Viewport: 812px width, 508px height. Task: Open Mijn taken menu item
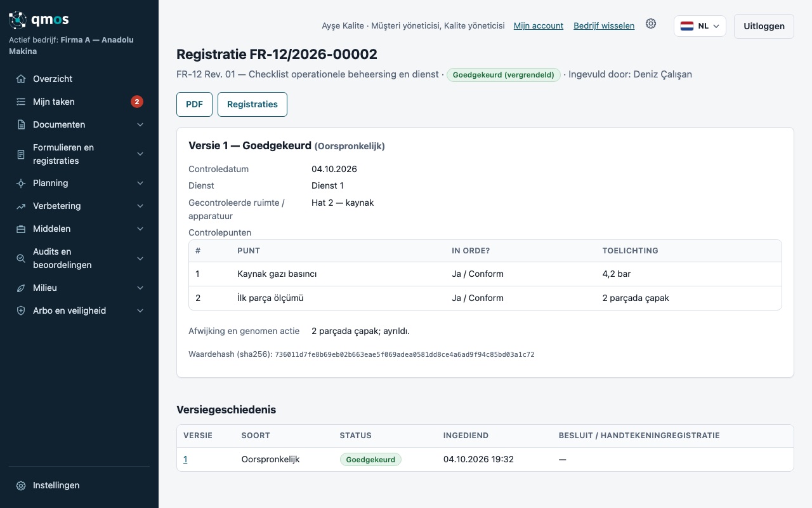(79, 102)
